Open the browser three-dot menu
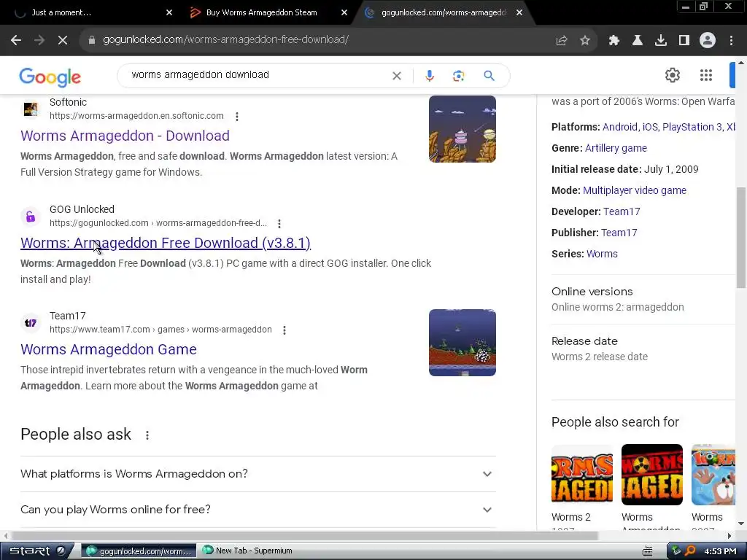The width and height of the screenshot is (747, 560). pos(731,41)
